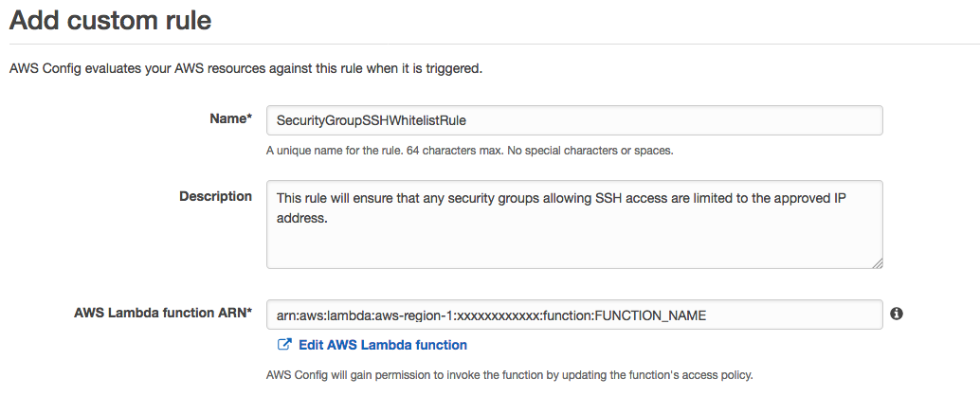Viewport: 980px width, 396px height.
Task: Click the word 'address.' in the Description text
Action: (x=302, y=218)
